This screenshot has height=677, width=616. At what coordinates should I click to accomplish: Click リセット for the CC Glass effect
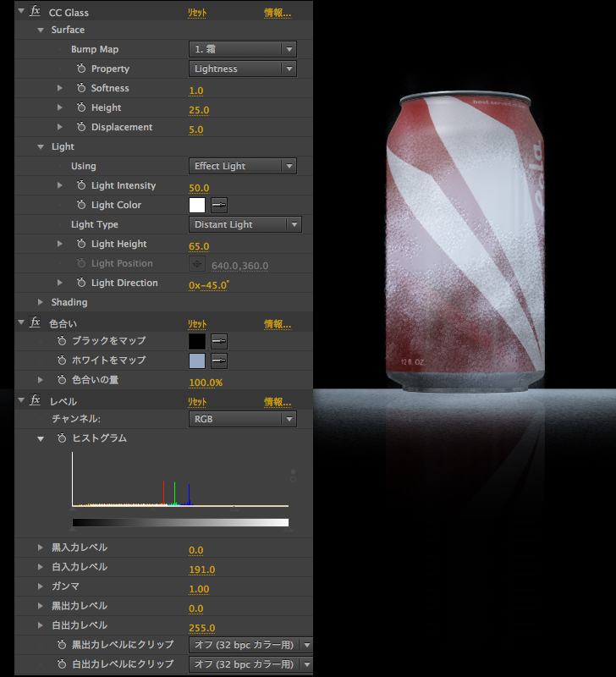196,13
